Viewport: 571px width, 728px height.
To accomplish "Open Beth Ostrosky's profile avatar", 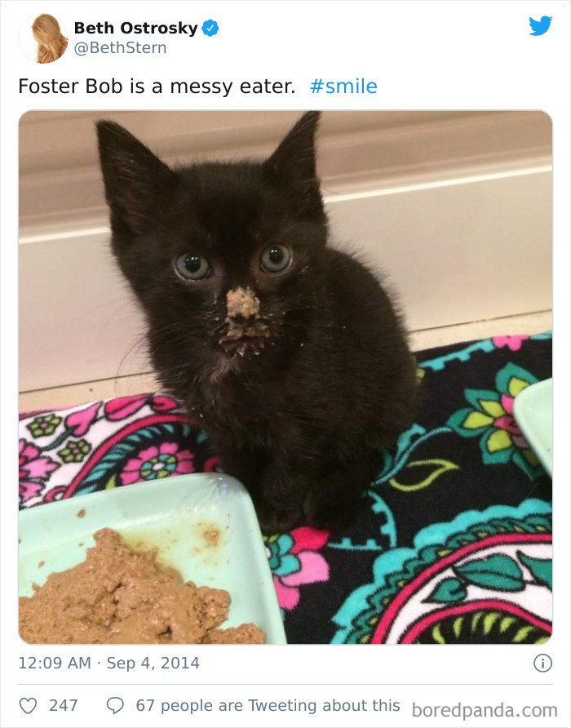I will [43, 38].
